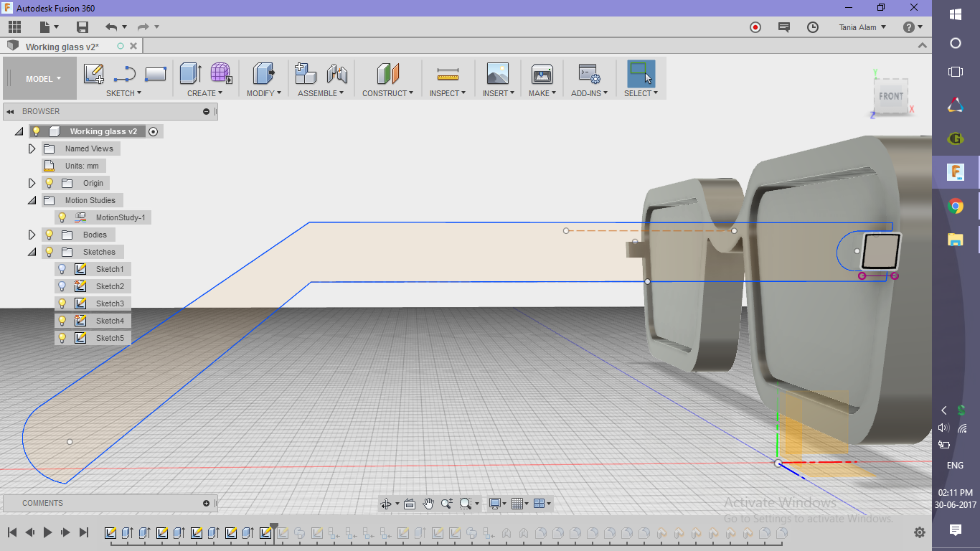Play the timeline

48,532
